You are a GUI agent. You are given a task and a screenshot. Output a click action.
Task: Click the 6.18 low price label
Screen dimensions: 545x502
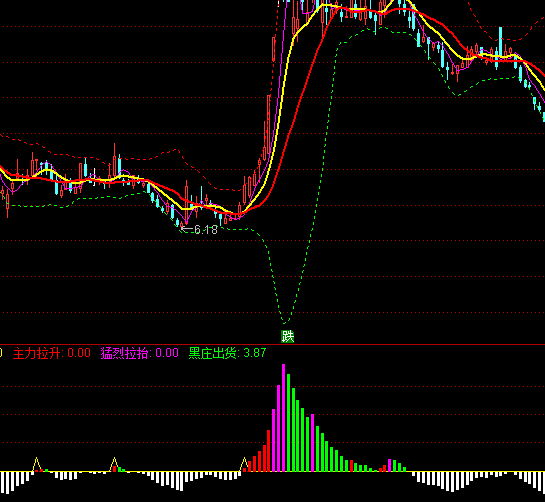206,229
